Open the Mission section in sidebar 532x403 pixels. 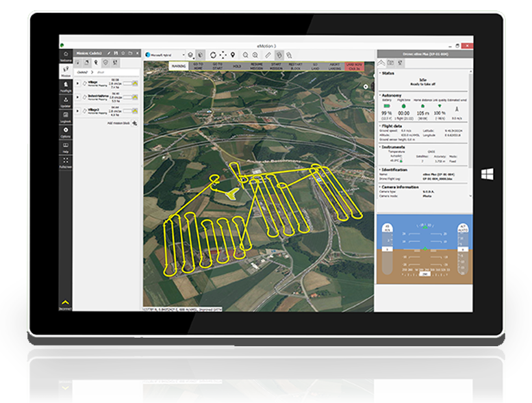(66, 71)
